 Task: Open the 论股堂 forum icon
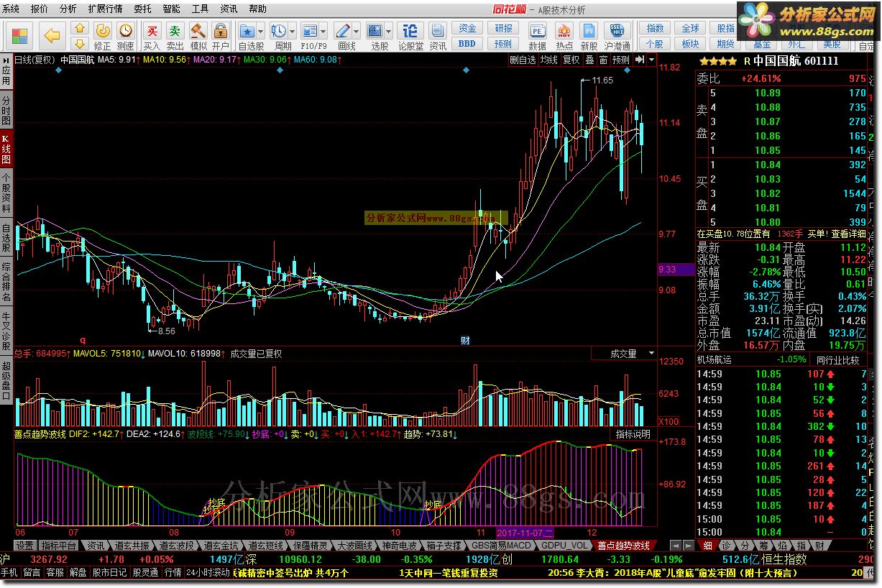coord(410,31)
